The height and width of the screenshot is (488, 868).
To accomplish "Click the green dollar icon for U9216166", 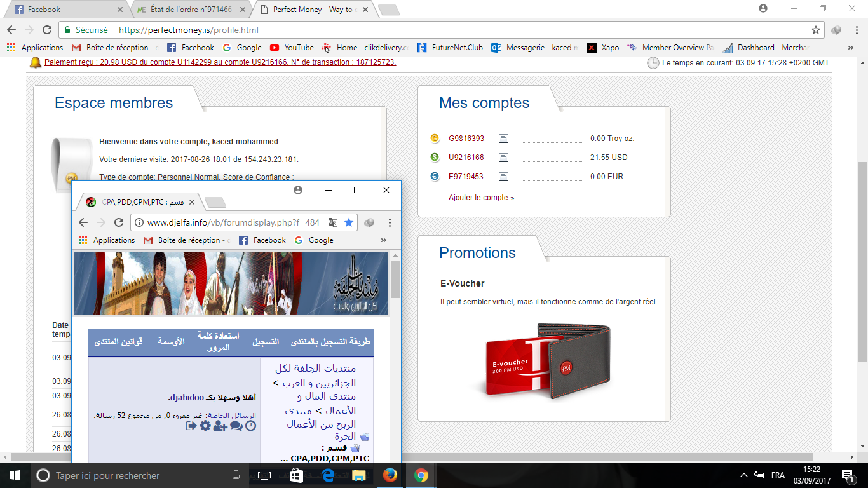I will pos(435,158).
